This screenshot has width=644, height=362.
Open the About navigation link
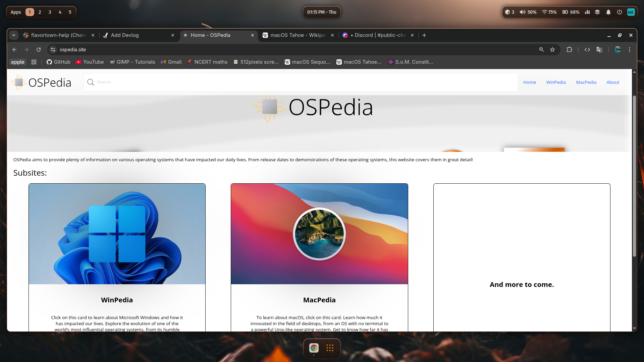pyautogui.click(x=612, y=82)
